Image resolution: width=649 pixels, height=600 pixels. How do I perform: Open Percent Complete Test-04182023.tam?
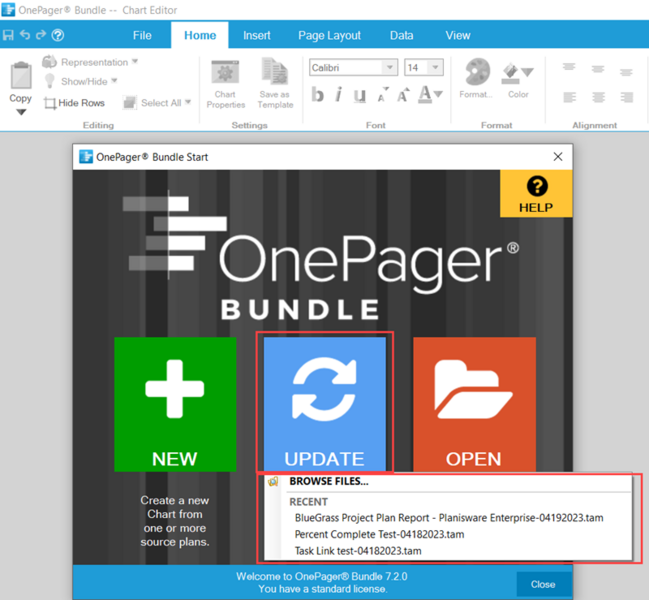(379, 534)
